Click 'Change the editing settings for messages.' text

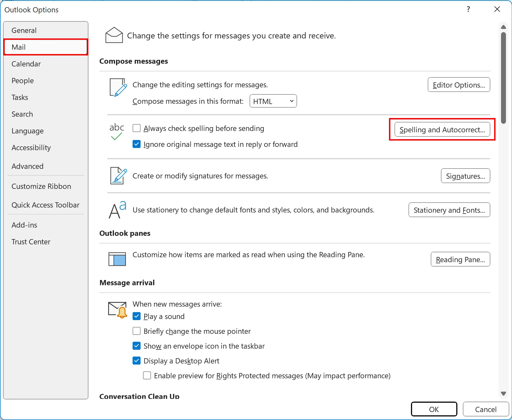click(200, 85)
